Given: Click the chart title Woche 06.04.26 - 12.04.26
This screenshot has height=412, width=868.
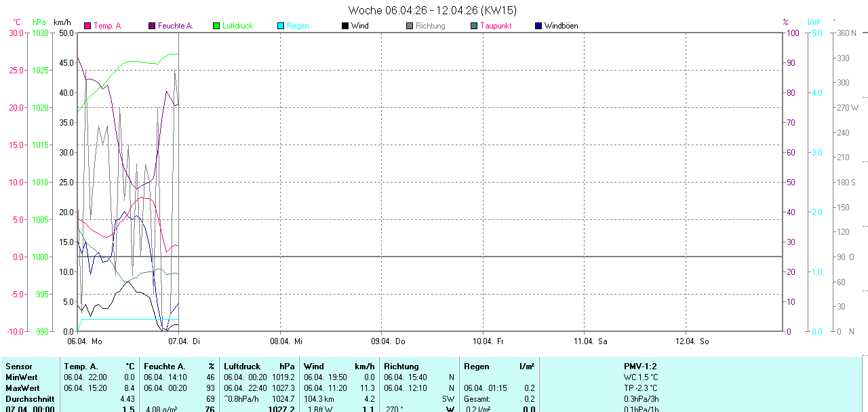Looking at the screenshot, I should pos(432,10).
